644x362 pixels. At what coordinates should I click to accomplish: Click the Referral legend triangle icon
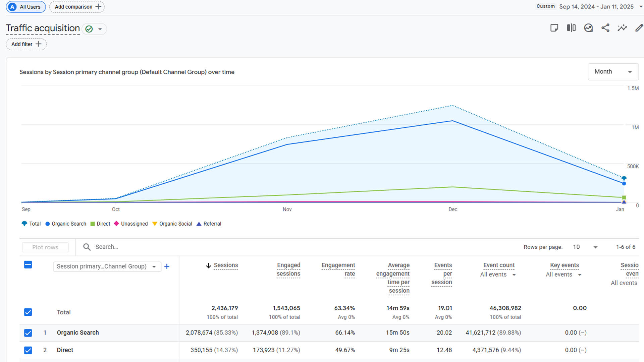tap(199, 224)
